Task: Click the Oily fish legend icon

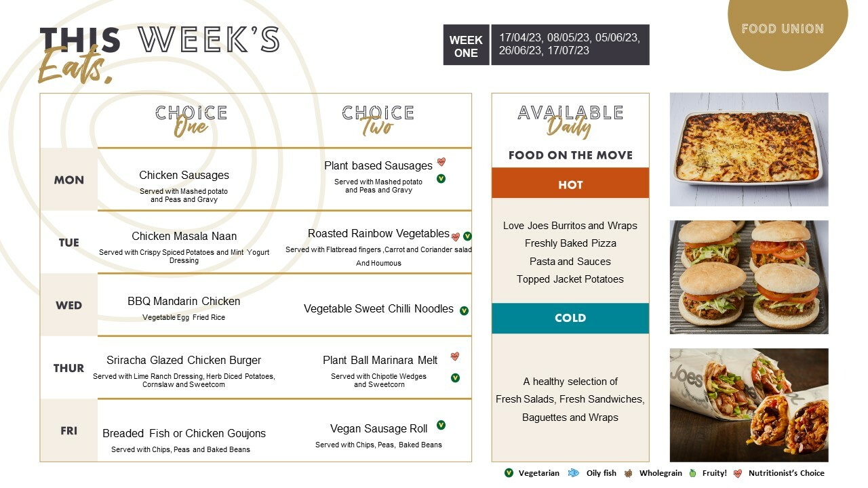Action: click(574, 473)
